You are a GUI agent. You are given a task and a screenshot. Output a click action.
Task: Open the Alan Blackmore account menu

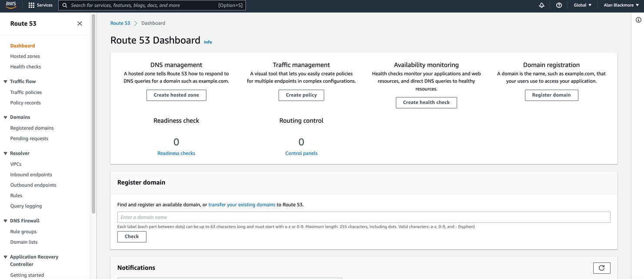coord(620,5)
